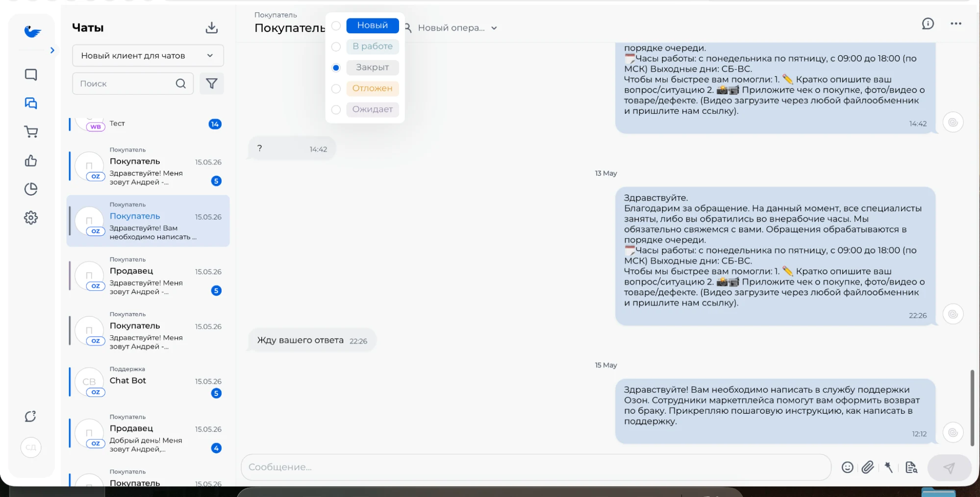The width and height of the screenshot is (980, 497).
Task: Open the single speech bubble section in sidebar
Action: pos(31,75)
